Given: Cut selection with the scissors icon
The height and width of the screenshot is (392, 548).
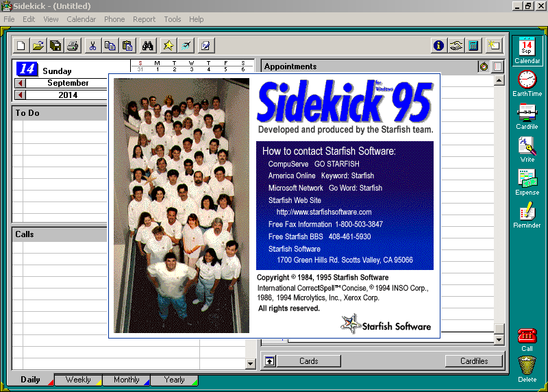Looking at the screenshot, I should pyautogui.click(x=93, y=45).
